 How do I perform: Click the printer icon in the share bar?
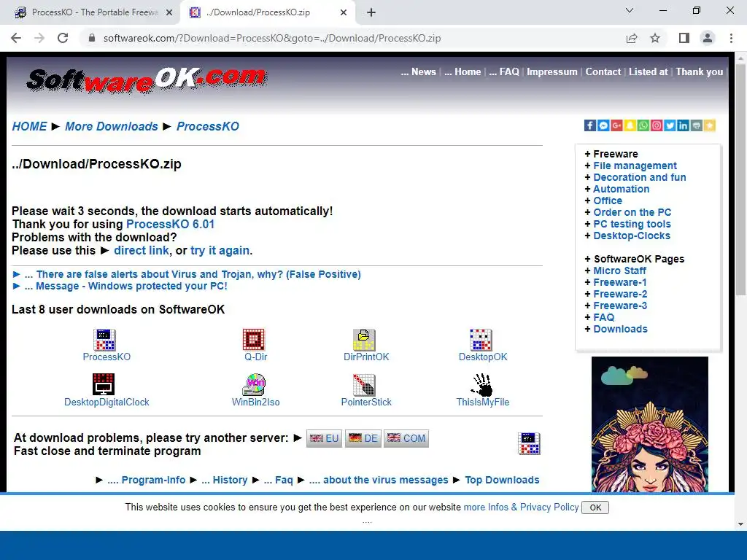coord(697,125)
